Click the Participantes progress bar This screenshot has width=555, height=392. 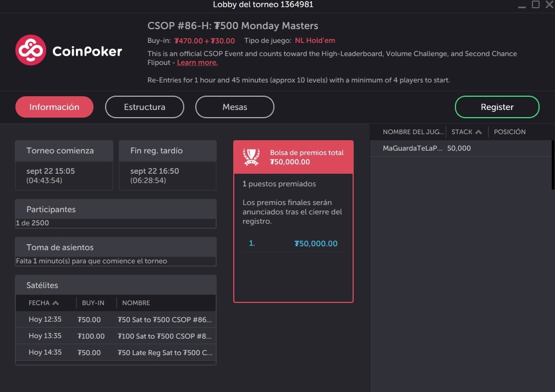click(116, 223)
